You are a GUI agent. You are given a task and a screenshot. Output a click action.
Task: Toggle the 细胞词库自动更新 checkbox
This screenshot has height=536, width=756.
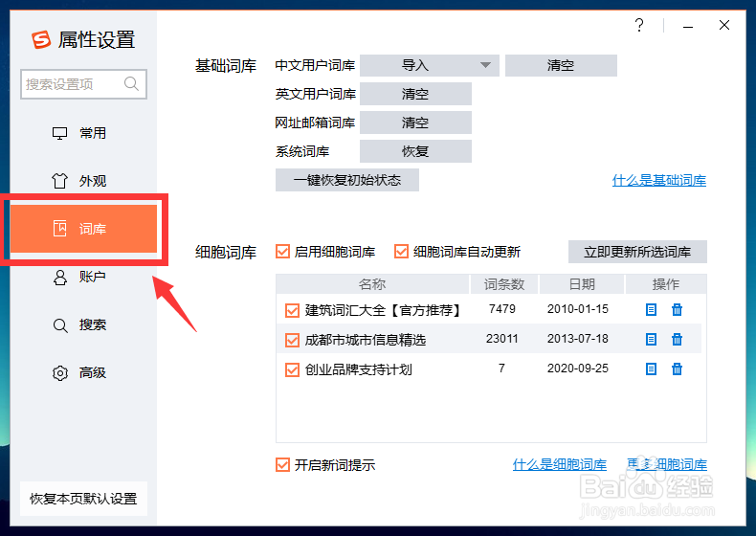tap(401, 252)
